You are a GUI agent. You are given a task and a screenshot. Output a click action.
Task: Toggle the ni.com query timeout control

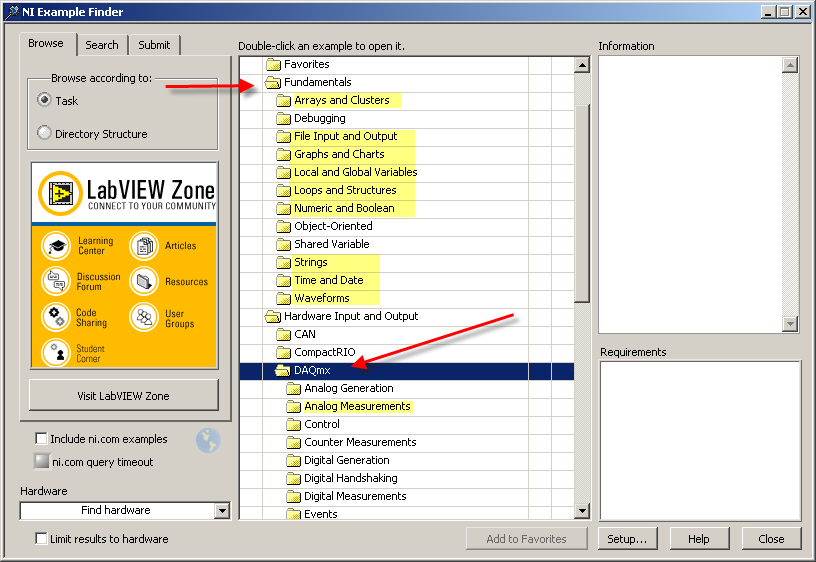click(x=42, y=461)
